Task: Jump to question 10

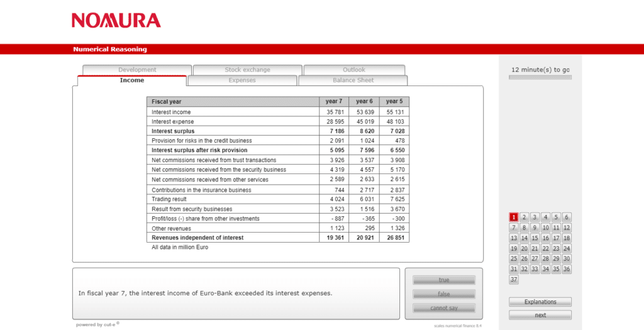Action: (x=545, y=228)
